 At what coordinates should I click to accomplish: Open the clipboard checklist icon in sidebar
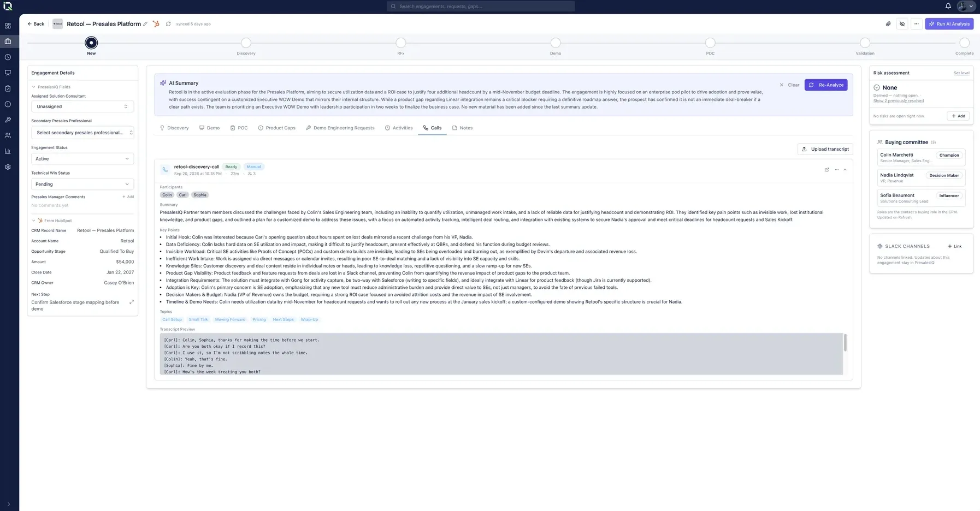8,88
